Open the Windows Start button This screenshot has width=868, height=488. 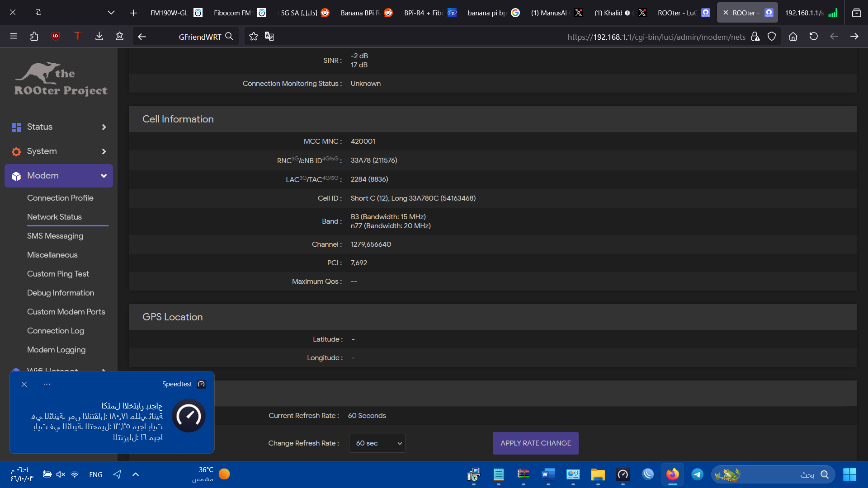849,474
